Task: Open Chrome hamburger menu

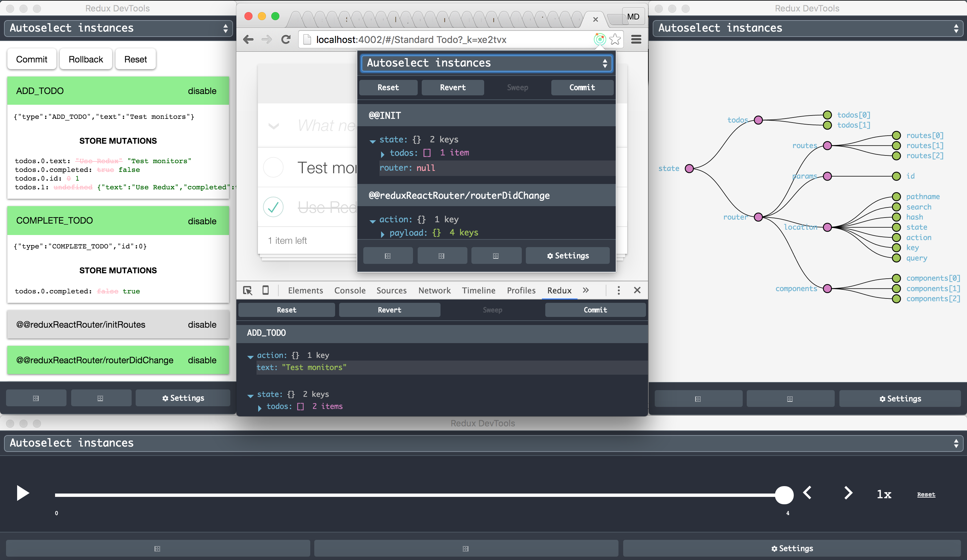Action: (636, 40)
